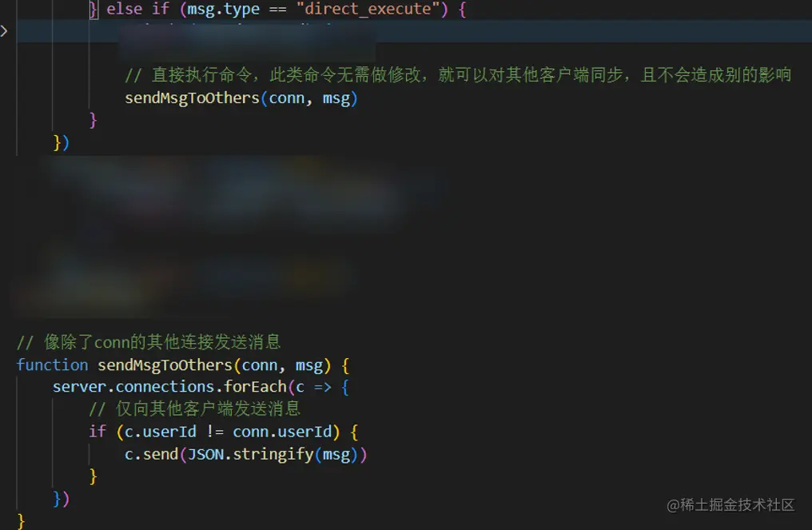Click the send method in c.send
812x530 pixels.
[161, 454]
